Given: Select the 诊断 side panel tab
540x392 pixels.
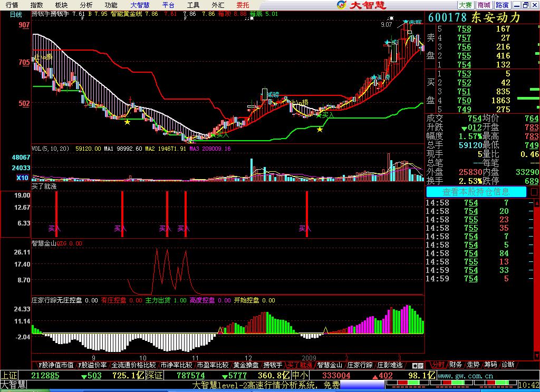Looking at the screenshot, I should point(508,365).
